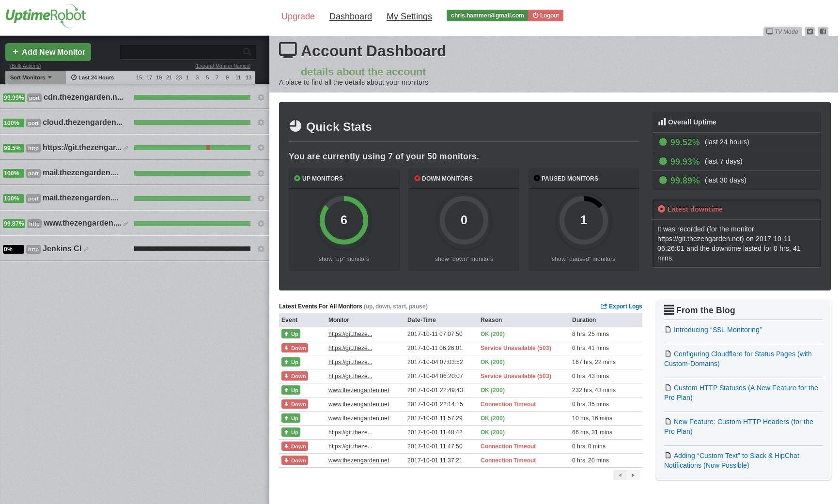The width and height of the screenshot is (840, 504).
Task: Open settings gear for cloud.thezengarden monitor
Action: (261, 122)
